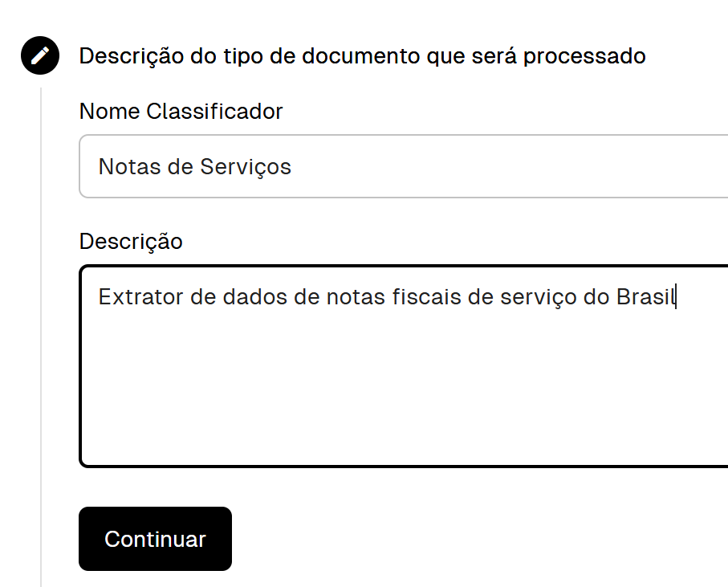The image size is (728, 587).
Task: Click the word 'notas' in the description text
Action: pos(356,297)
